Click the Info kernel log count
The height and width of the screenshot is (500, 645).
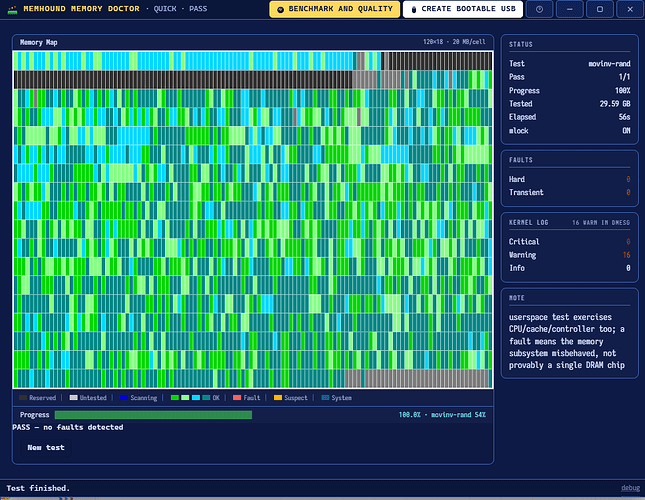[x=628, y=268]
